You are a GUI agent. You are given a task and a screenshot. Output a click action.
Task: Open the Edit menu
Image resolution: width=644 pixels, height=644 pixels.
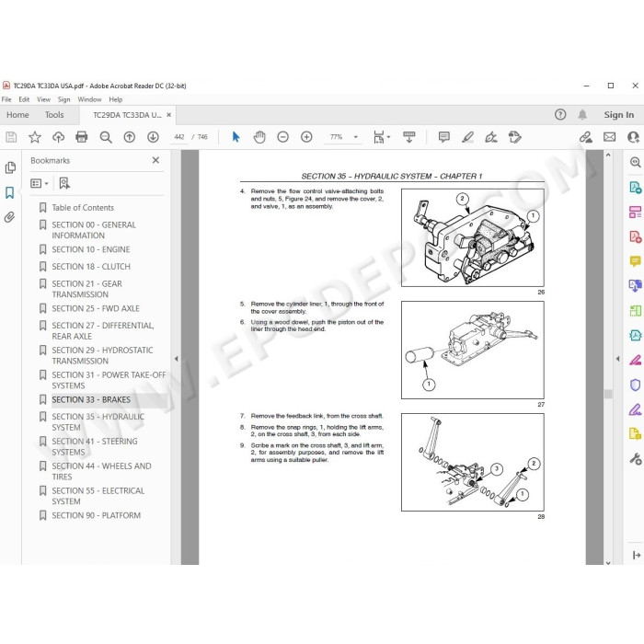tap(24, 99)
